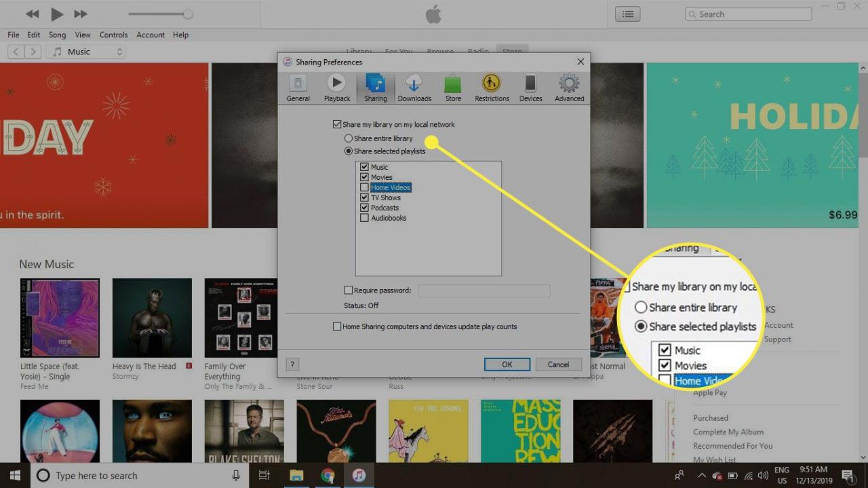The width and height of the screenshot is (868, 488).
Task: Open the File menu
Action: 14,35
